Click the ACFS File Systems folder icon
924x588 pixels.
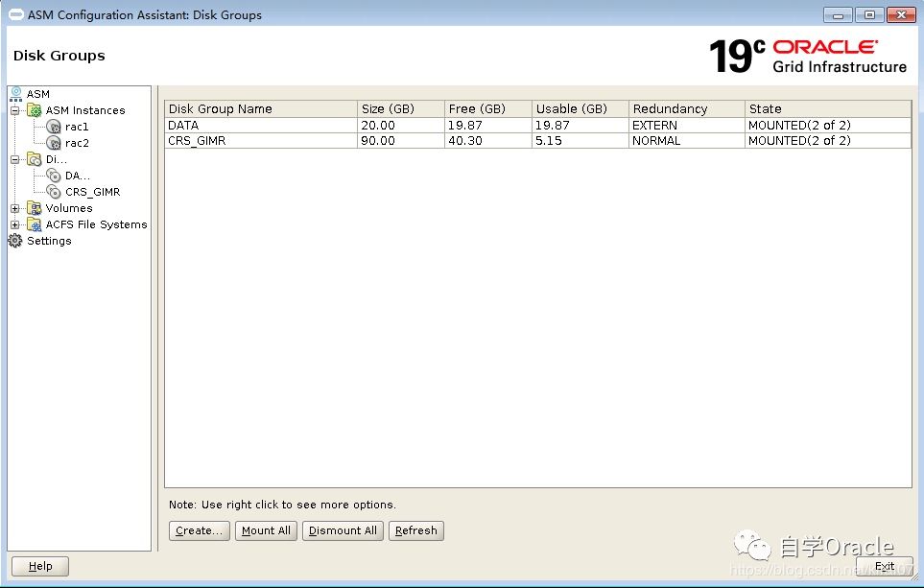tap(35, 224)
